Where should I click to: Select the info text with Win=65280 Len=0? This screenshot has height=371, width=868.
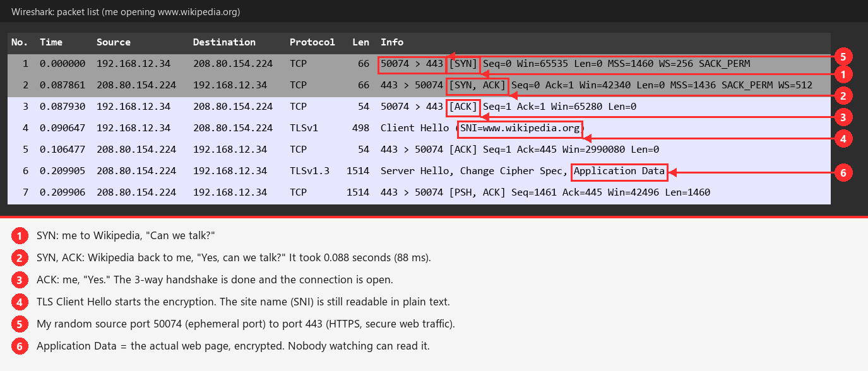click(508, 107)
